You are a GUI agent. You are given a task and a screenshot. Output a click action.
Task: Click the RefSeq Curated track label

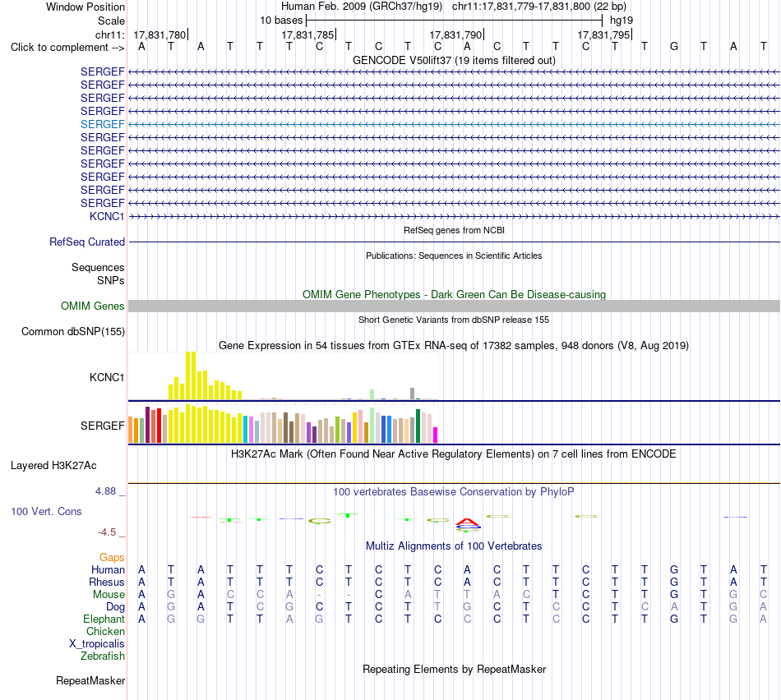[x=86, y=242]
